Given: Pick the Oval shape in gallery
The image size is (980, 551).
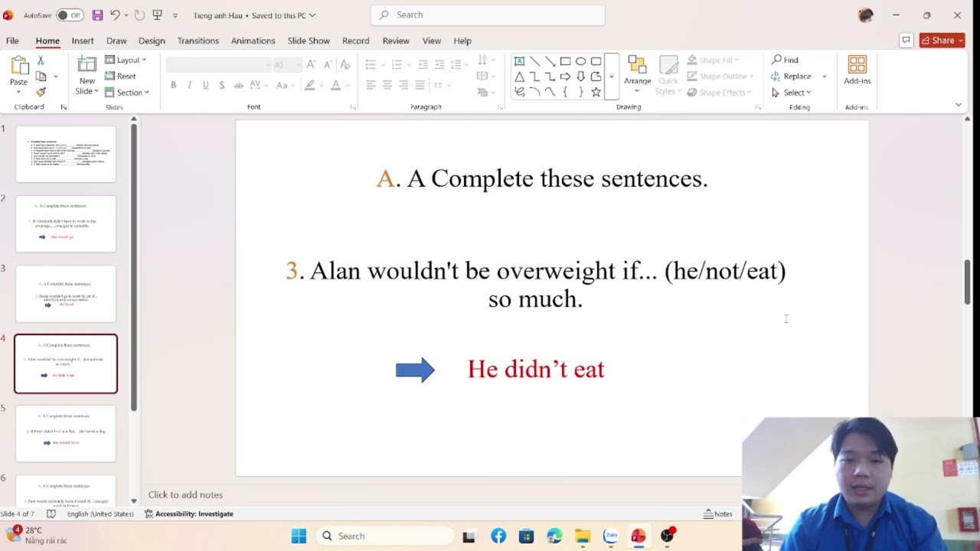Looking at the screenshot, I should [x=580, y=61].
